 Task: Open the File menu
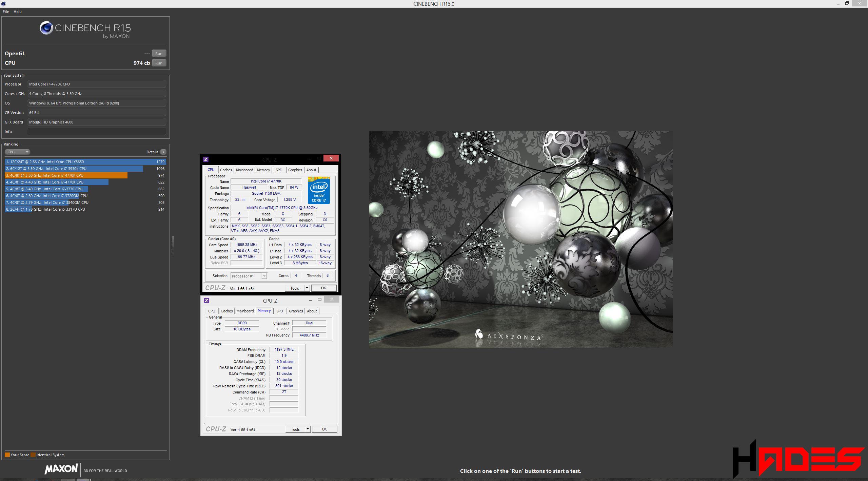[6, 12]
